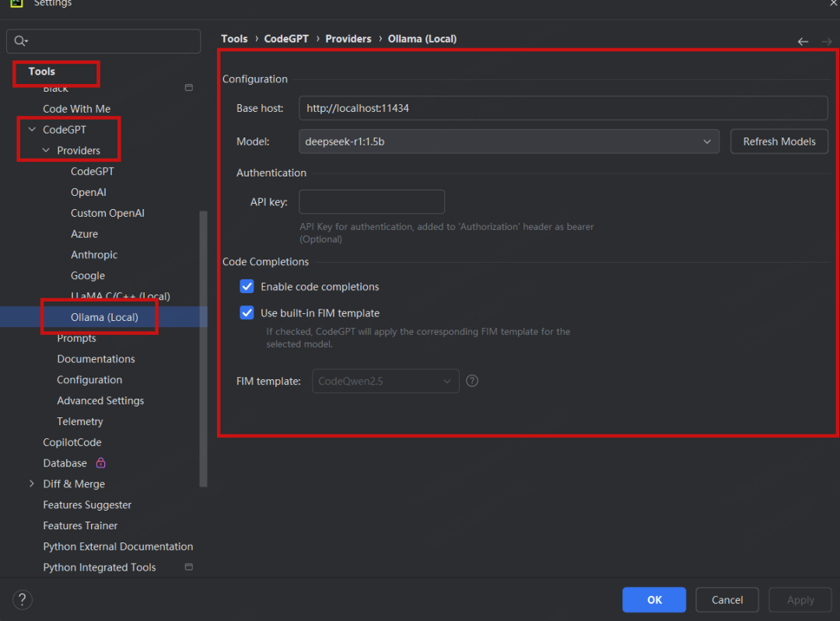Click the forward navigation arrow
This screenshot has width=840, height=621.
coord(827,41)
